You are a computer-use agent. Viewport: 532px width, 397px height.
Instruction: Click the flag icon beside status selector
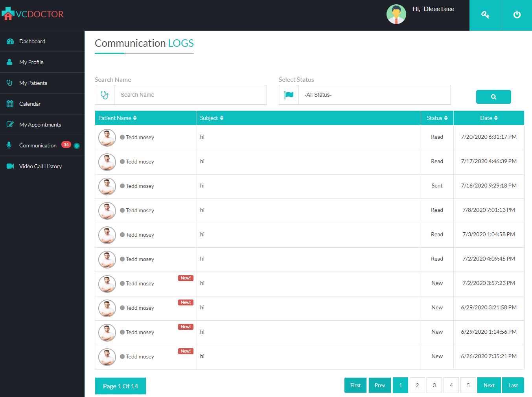coord(289,95)
